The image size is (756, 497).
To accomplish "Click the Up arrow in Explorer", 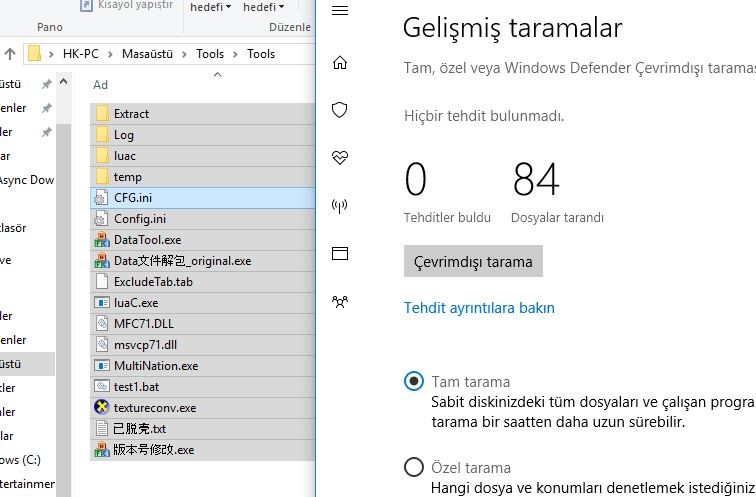I will click(x=10, y=54).
